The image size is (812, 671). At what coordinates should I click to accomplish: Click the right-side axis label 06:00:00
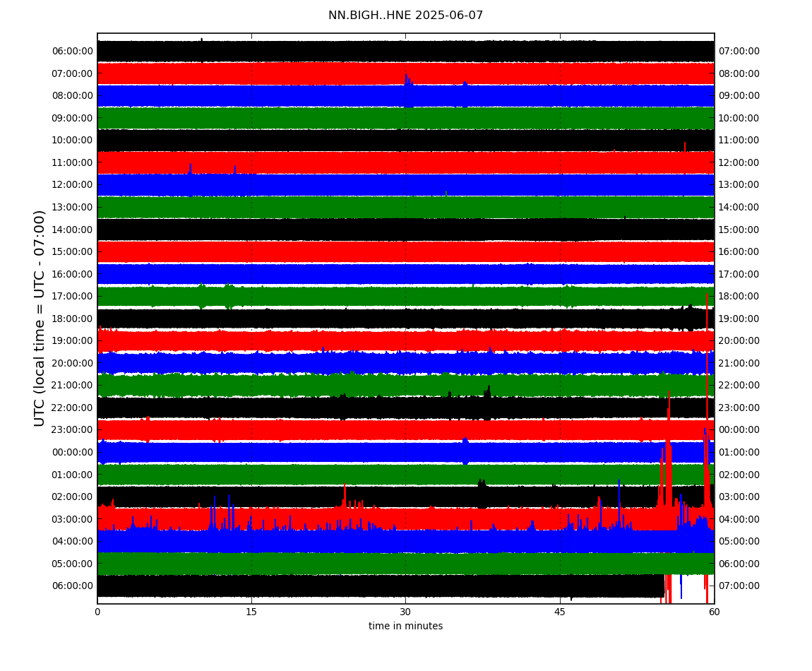[739, 564]
